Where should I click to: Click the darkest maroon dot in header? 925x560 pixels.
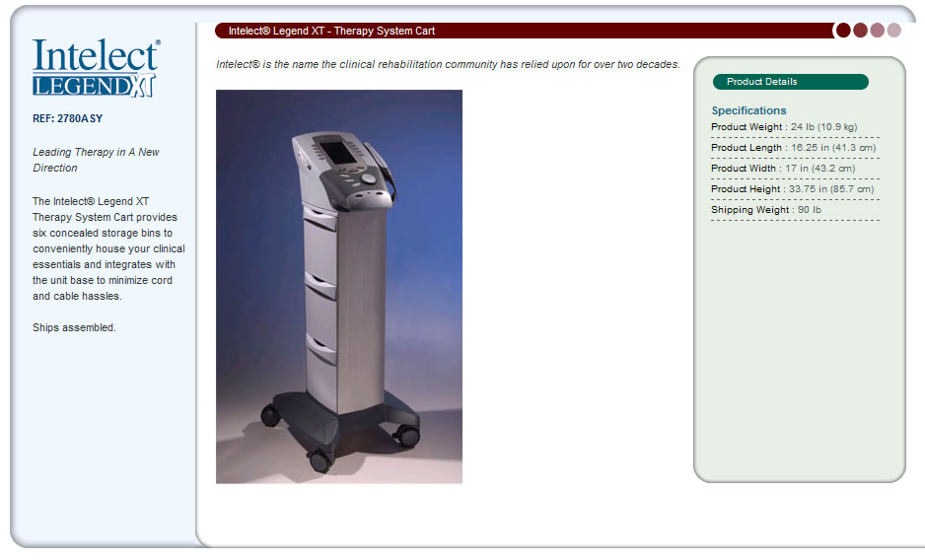[x=843, y=31]
